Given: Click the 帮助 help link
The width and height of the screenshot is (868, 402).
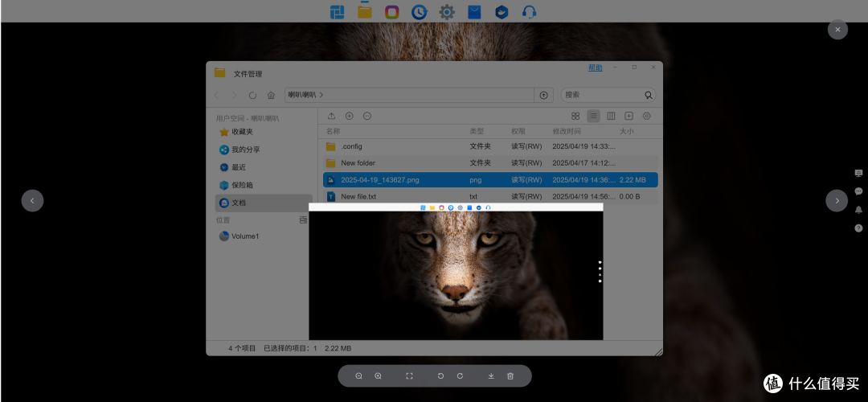Looking at the screenshot, I should point(595,68).
